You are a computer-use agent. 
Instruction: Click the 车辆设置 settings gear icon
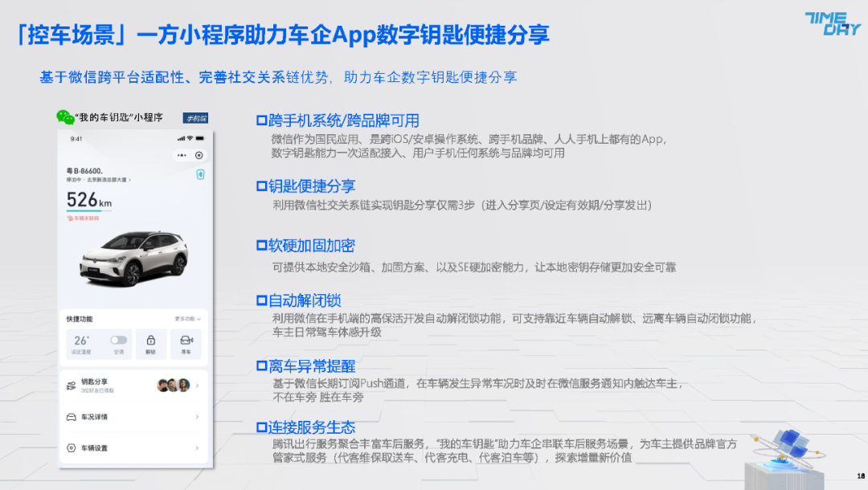pos(72,447)
